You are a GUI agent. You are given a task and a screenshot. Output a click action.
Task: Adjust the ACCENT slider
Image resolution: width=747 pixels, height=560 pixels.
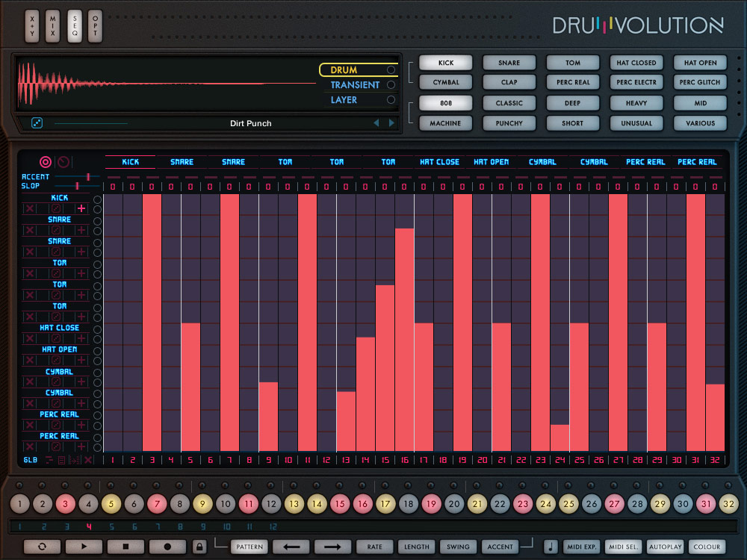coord(87,177)
